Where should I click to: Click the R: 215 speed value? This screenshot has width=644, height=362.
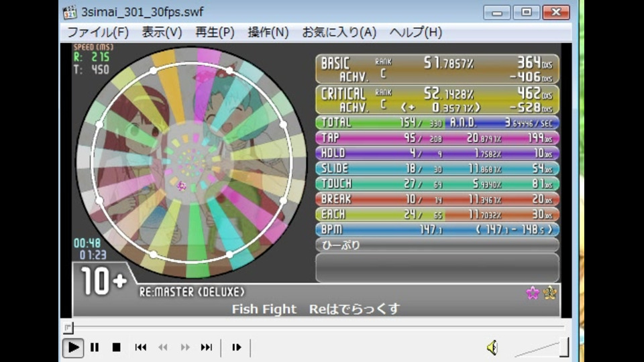point(92,57)
